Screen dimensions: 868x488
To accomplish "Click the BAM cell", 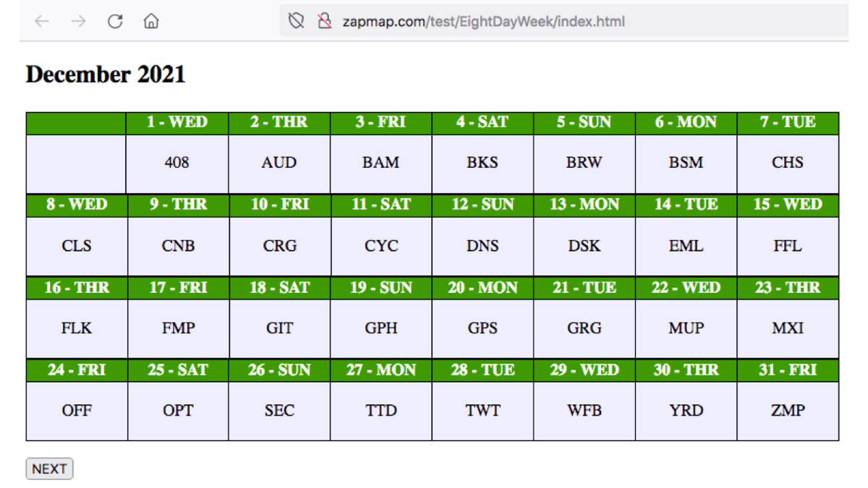I will click(x=380, y=163).
